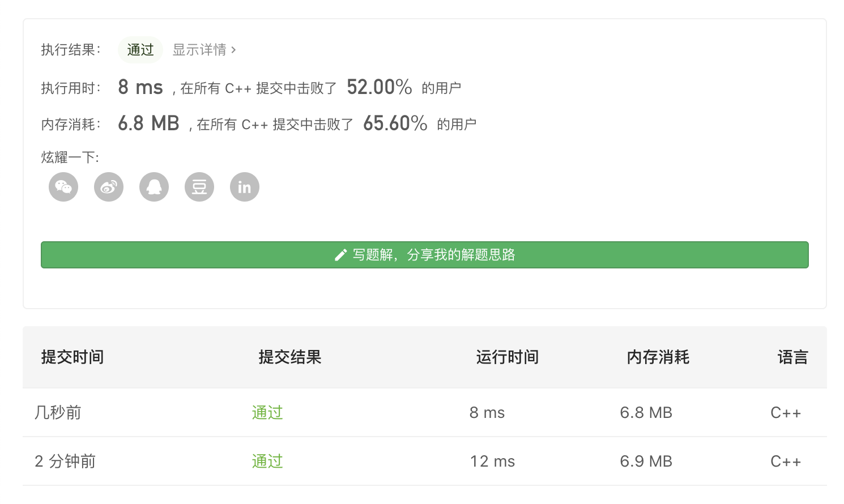The image size is (844, 504).
Task: Share result via QQ penguin icon
Action: (154, 187)
